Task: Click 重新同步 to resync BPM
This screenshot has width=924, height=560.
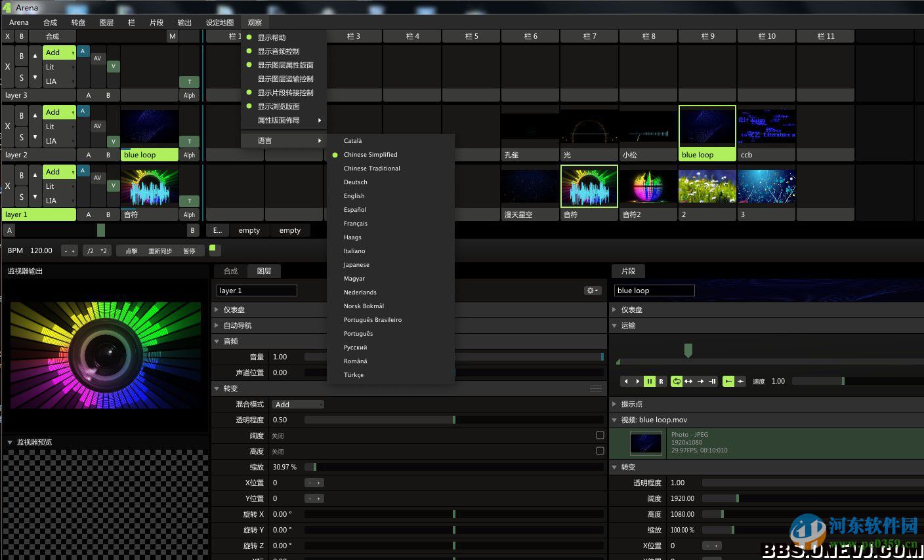Action: (x=160, y=250)
